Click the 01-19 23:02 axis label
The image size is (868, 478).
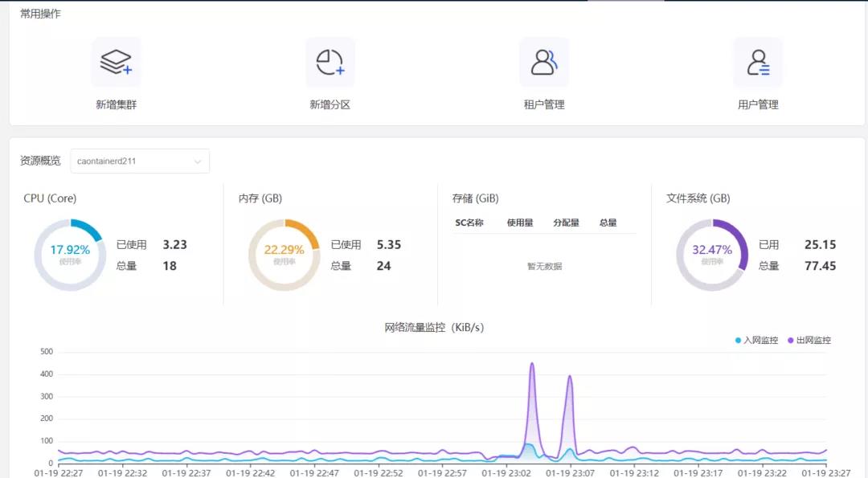pos(506,473)
